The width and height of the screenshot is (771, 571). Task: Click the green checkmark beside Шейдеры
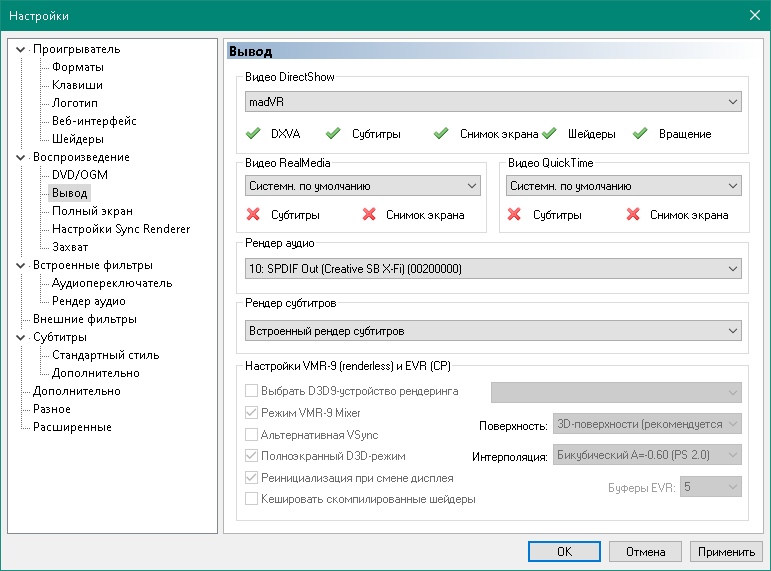pyautogui.click(x=549, y=133)
